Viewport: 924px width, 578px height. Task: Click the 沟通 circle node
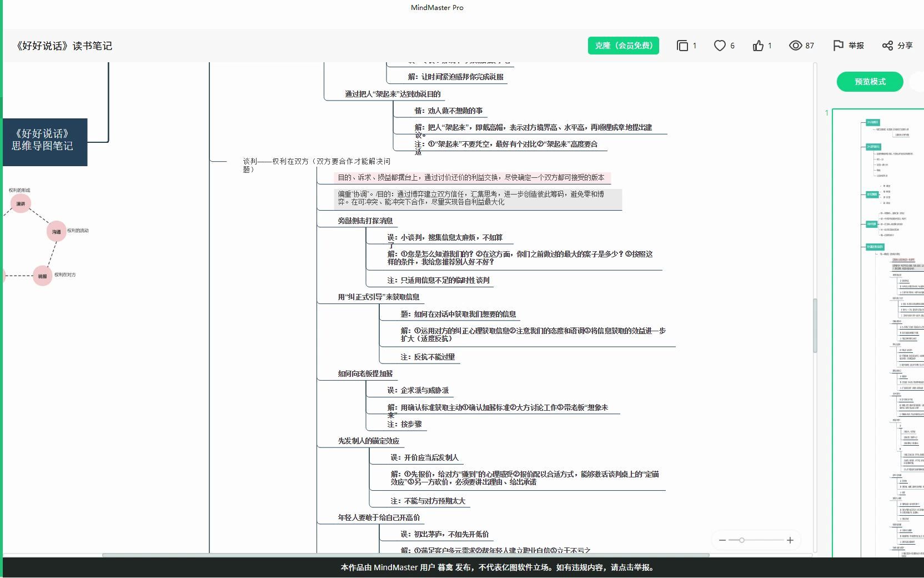coord(56,232)
